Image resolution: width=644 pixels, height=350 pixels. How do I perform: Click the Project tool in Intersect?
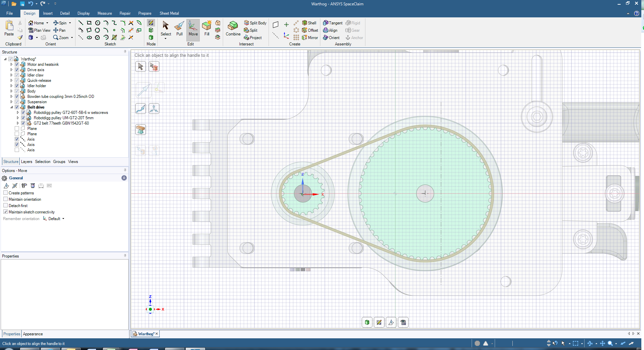[x=253, y=38]
